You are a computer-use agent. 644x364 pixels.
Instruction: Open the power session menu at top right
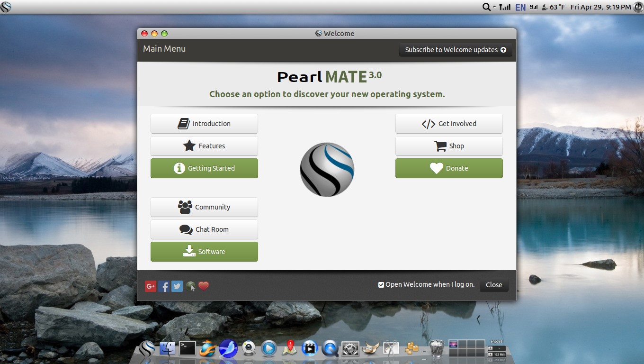coord(638,7)
